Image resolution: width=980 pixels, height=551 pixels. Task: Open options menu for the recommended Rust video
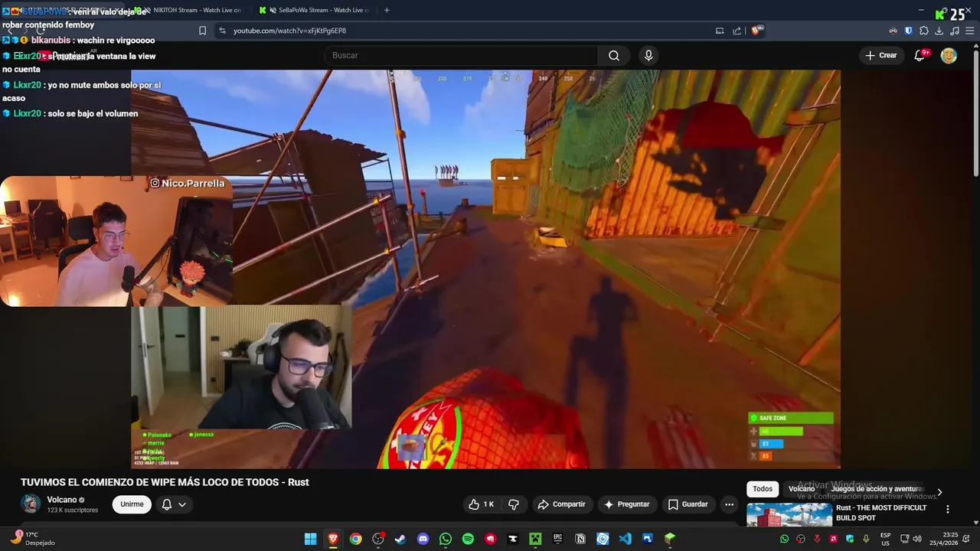click(x=948, y=509)
